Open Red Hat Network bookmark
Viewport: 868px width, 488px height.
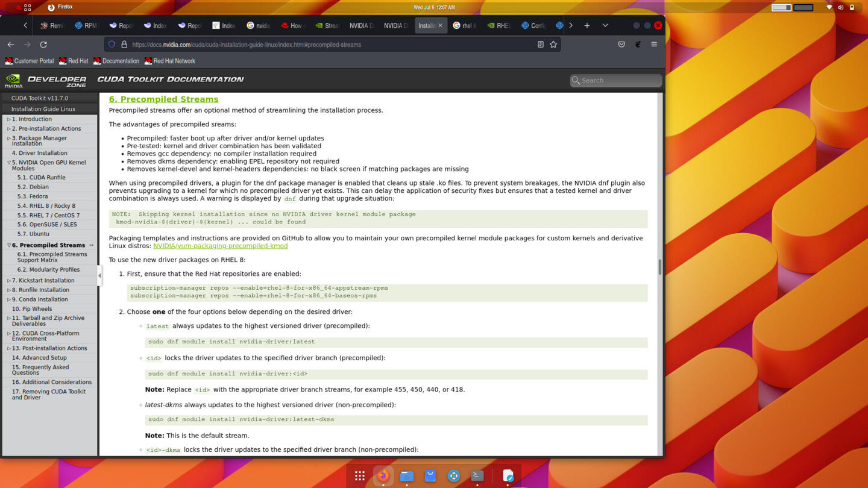(x=169, y=61)
